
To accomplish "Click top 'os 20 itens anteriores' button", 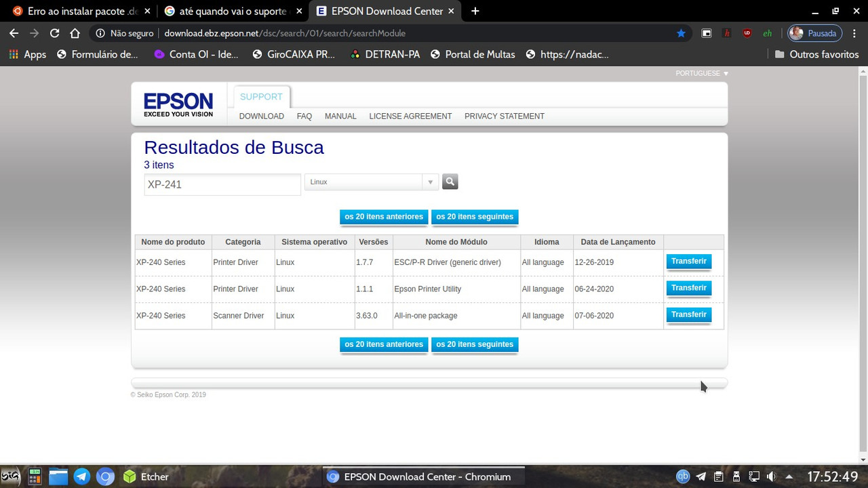I will [x=384, y=217].
